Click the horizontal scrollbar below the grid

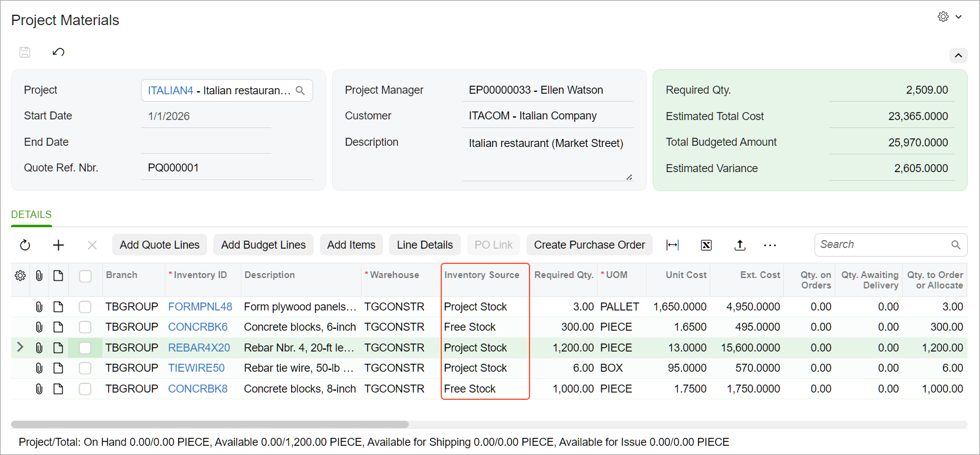(x=210, y=424)
